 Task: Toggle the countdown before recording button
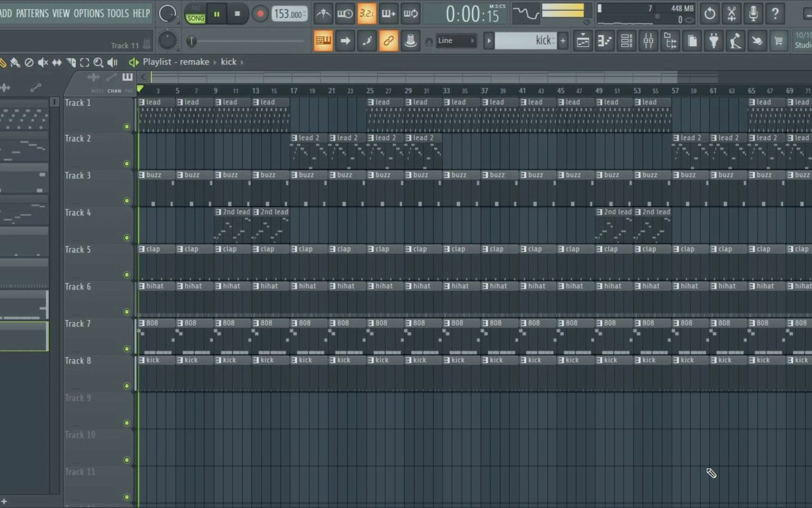click(x=367, y=14)
